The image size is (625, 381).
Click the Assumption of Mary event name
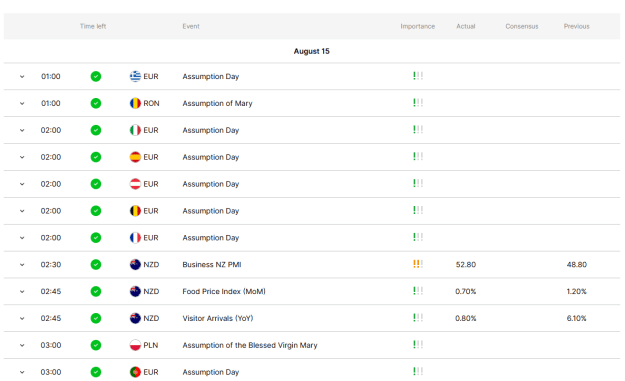[x=217, y=104]
